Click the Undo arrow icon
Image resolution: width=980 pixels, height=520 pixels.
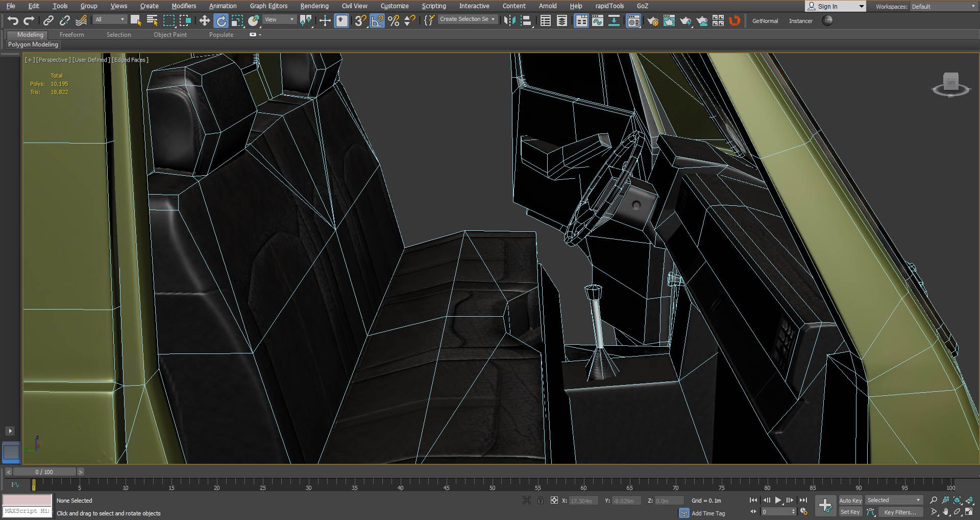point(13,20)
